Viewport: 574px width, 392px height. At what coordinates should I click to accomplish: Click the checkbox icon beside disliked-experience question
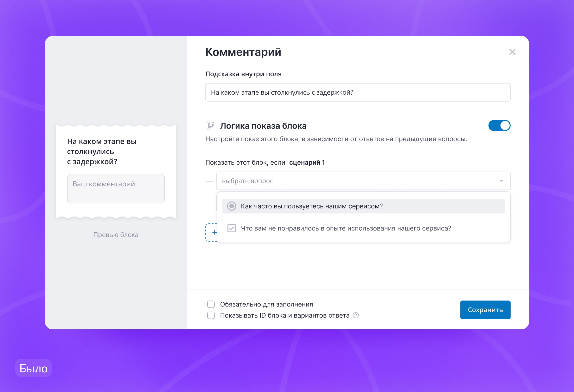tap(232, 228)
